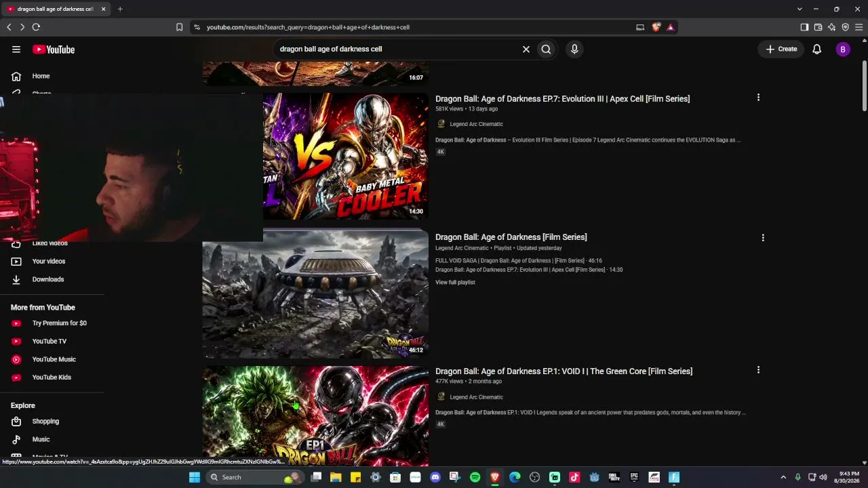This screenshot has height=488, width=868.
Task: Open Downloads in the sidebar
Action: coord(52,279)
